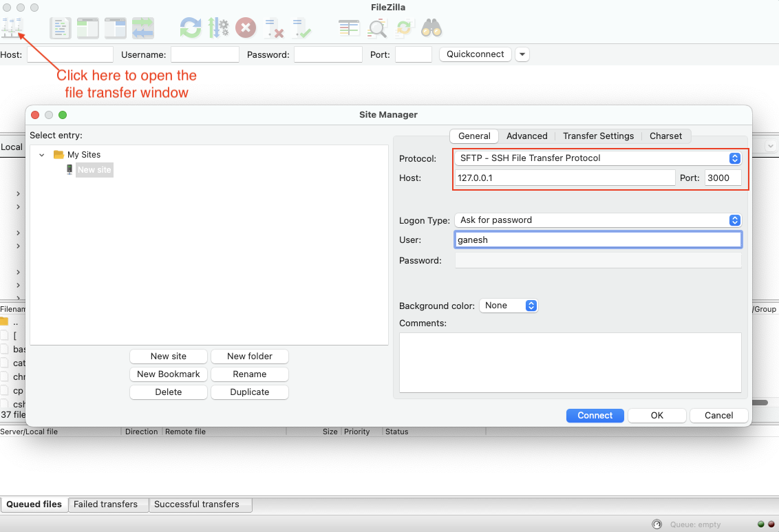
Task: Click the disconnect from server icon
Action: (x=274, y=28)
